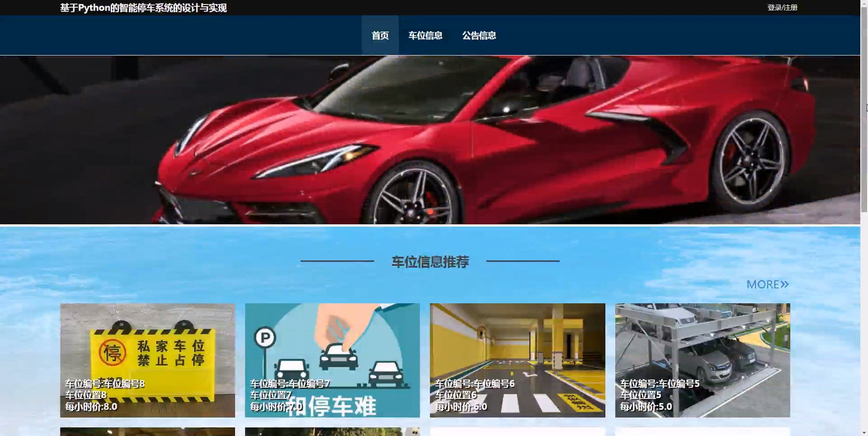The height and width of the screenshot is (436, 868).
Task: Click the text 每小时价:7.0
Action: pyautogui.click(x=276, y=407)
